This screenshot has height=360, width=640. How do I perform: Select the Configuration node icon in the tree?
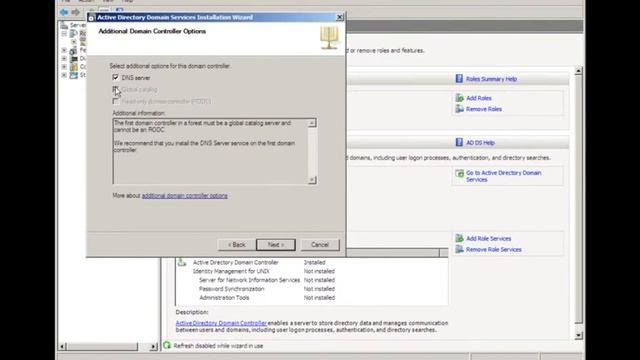(x=73, y=67)
